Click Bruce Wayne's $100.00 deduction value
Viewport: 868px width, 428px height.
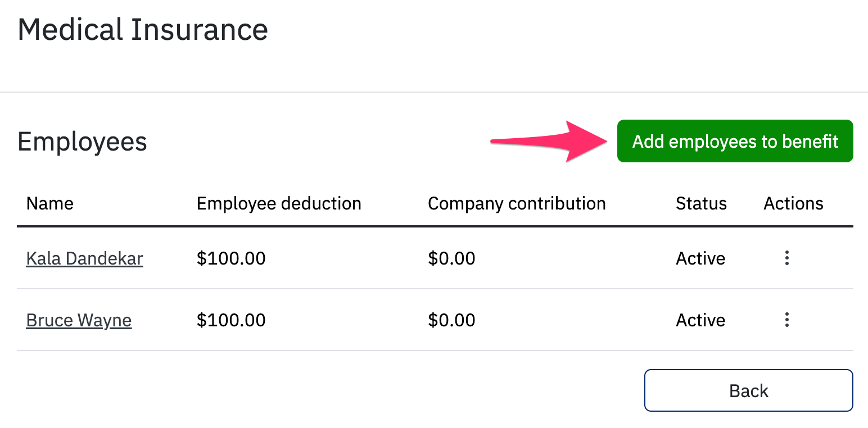click(x=230, y=320)
